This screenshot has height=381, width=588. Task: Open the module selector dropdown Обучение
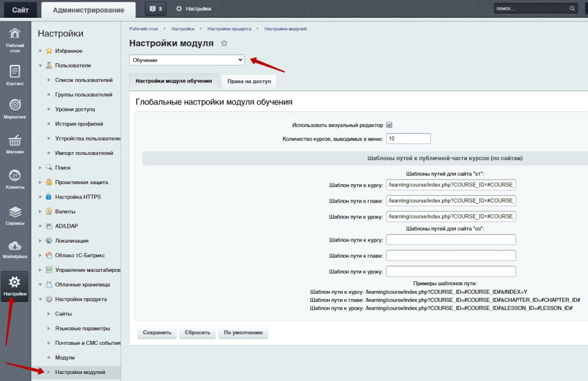click(x=187, y=60)
